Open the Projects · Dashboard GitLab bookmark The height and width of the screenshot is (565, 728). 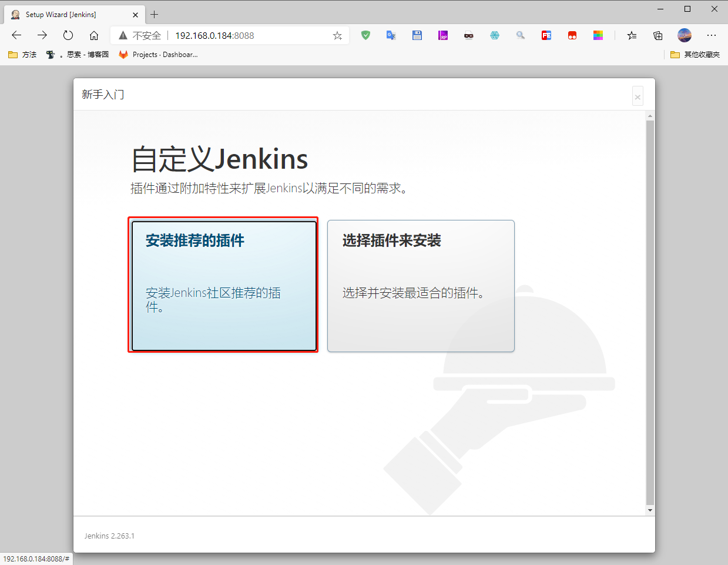pos(158,55)
